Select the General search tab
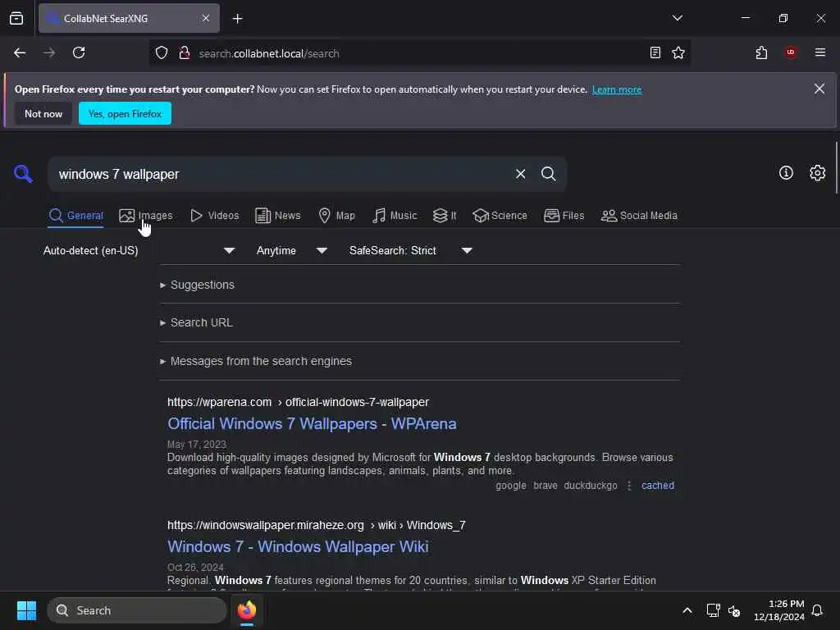840x630 pixels. 75,216
